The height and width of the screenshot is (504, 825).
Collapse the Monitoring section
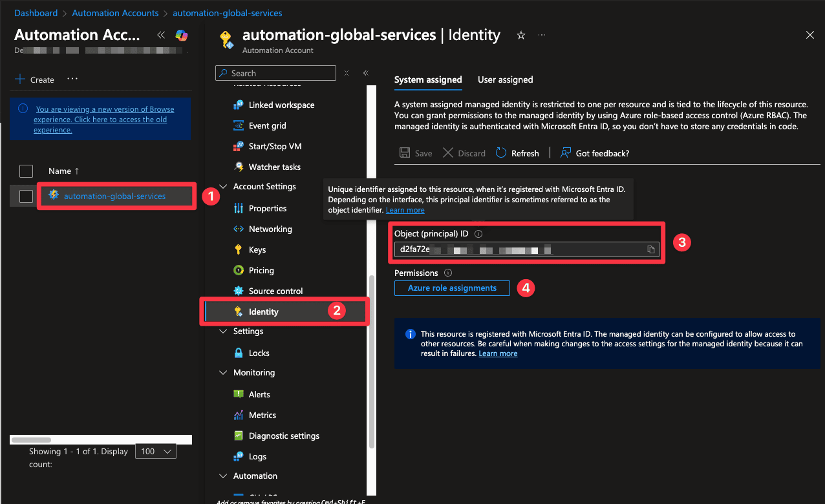(223, 373)
